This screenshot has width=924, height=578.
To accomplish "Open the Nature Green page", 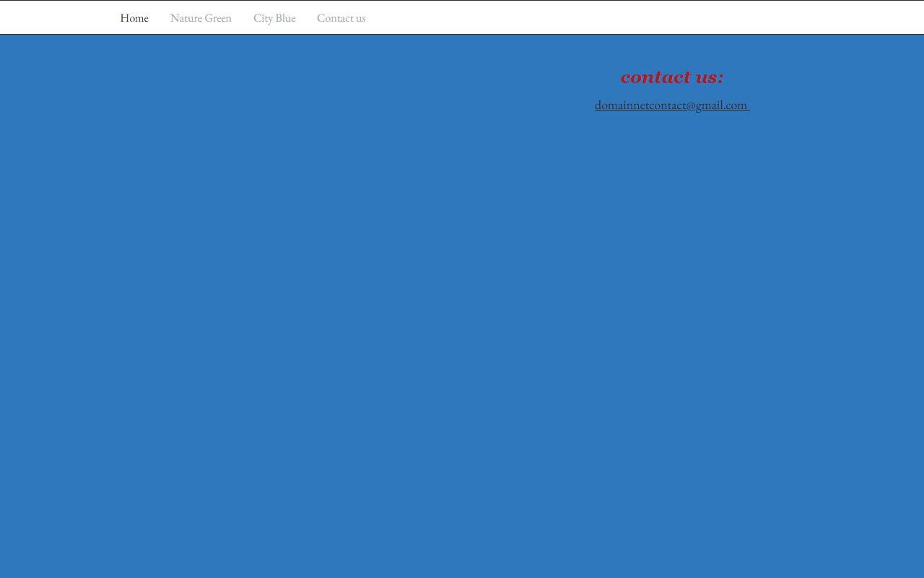I will 201,18.
